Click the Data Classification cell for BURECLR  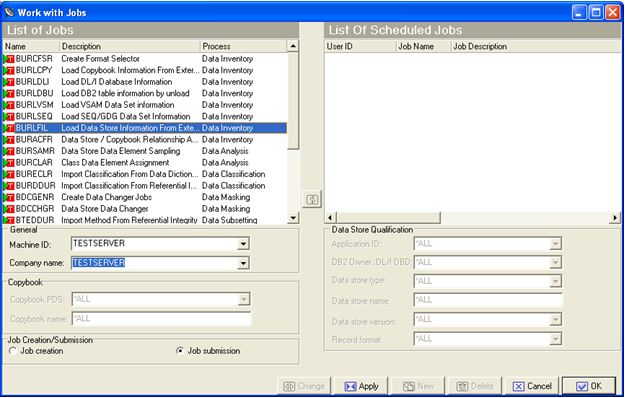[x=234, y=174]
